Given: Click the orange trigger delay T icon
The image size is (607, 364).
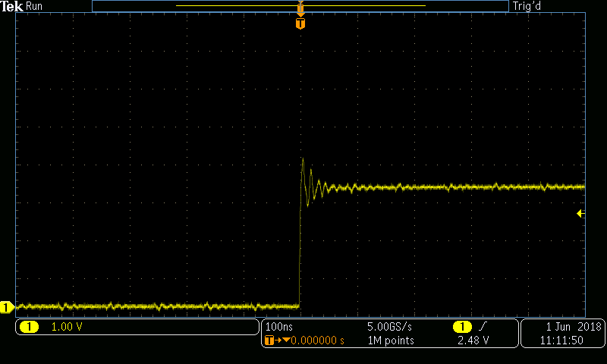Looking at the screenshot, I should tap(267, 340).
